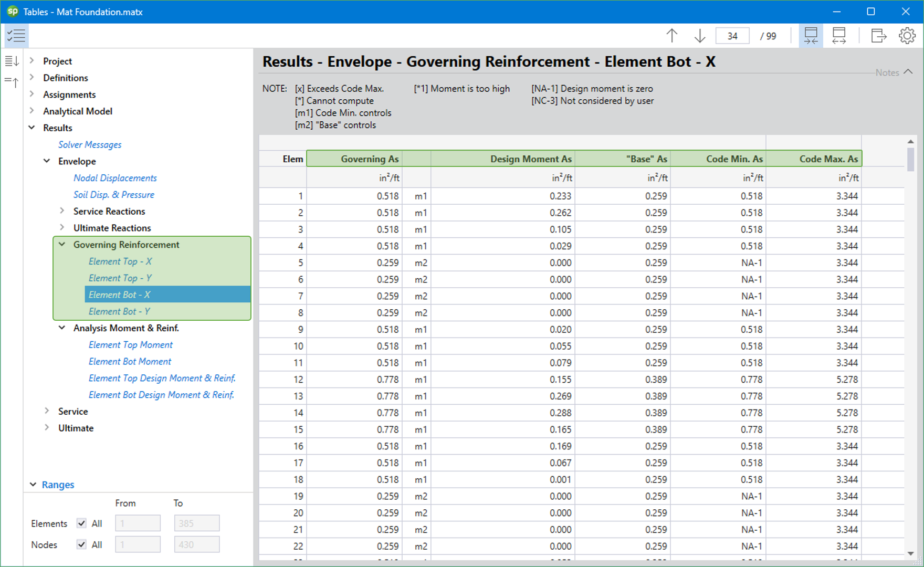Uncheck the Nodes All checkbox
Image resolution: width=924 pixels, height=567 pixels.
click(81, 544)
